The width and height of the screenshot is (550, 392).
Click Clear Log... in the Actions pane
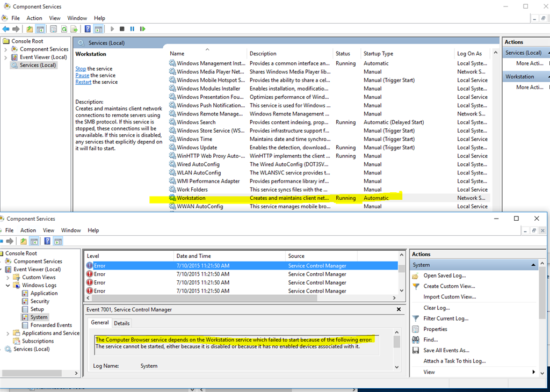pos(437,308)
